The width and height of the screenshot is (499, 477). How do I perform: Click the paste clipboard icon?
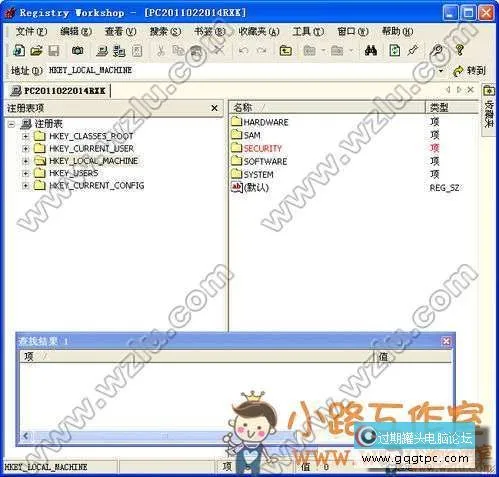pyautogui.click(x=196, y=51)
